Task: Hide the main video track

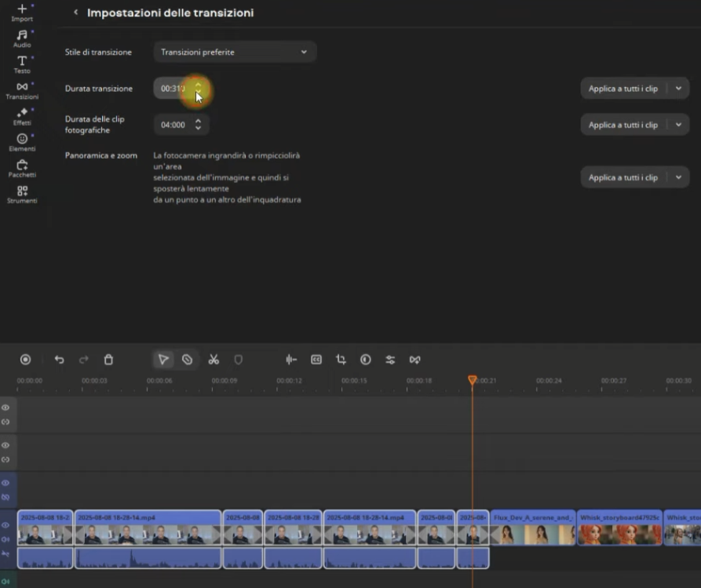Action: pyautogui.click(x=5, y=525)
